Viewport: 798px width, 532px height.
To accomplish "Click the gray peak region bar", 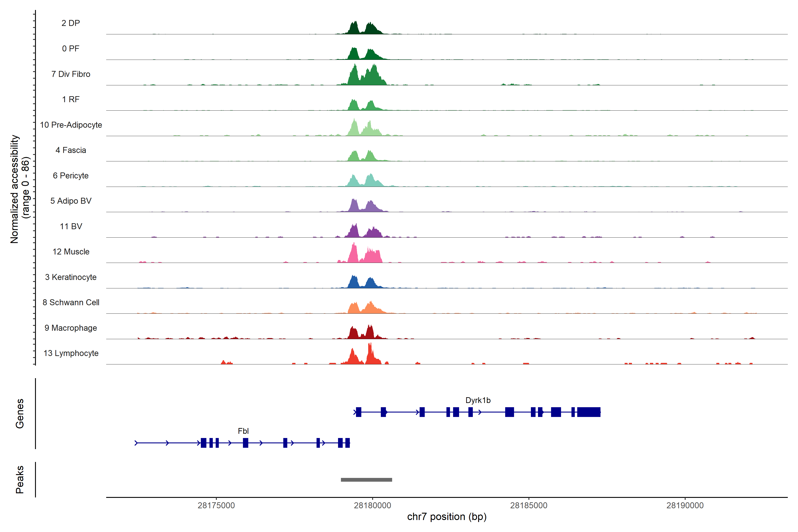I will (x=366, y=480).
